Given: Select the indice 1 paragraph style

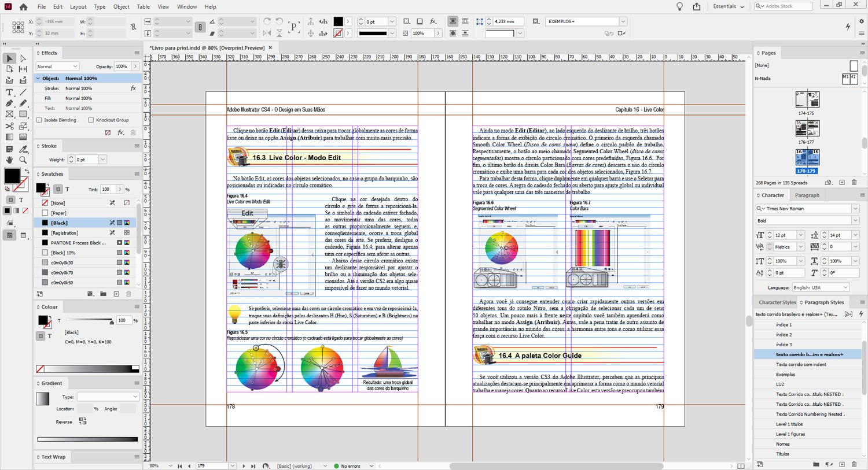Looking at the screenshot, I should click(808, 325).
